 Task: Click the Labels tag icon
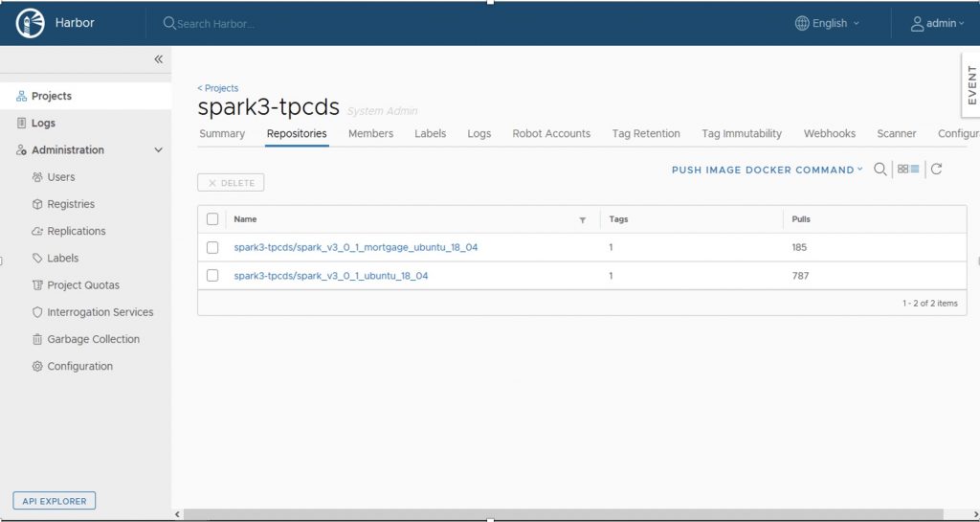point(37,259)
